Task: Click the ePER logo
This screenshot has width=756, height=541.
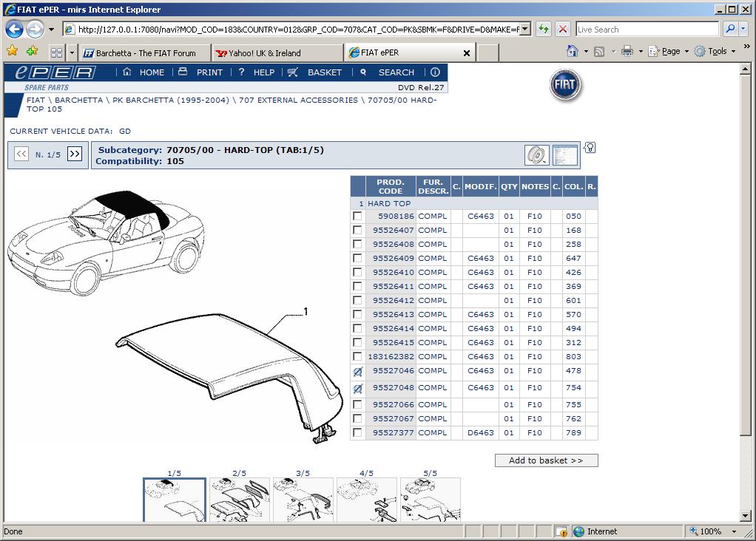Action: point(55,72)
